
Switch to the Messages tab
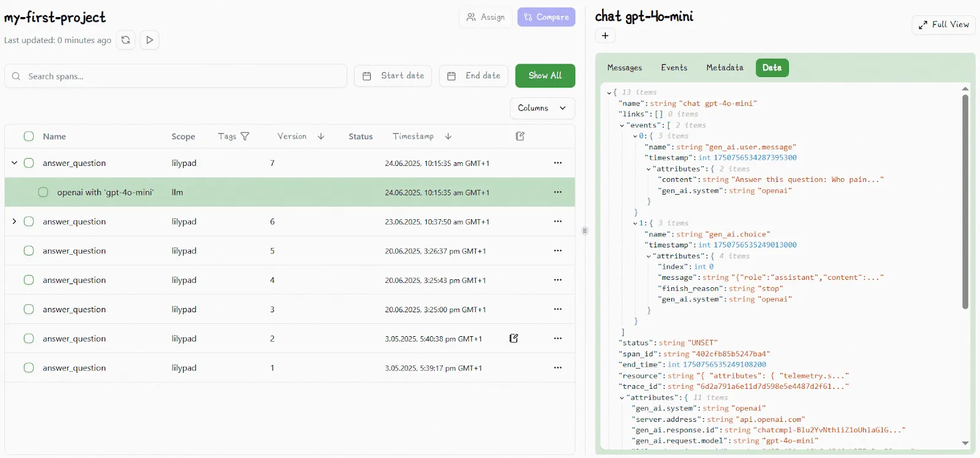coord(625,67)
